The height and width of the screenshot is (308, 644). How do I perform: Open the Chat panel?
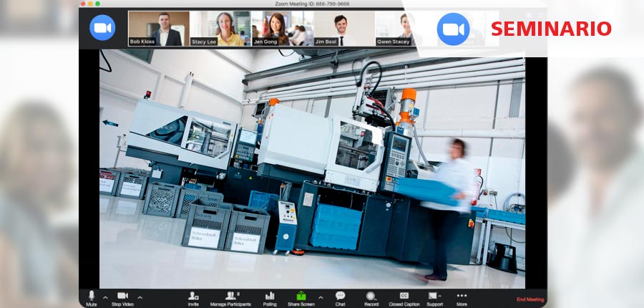click(340, 296)
